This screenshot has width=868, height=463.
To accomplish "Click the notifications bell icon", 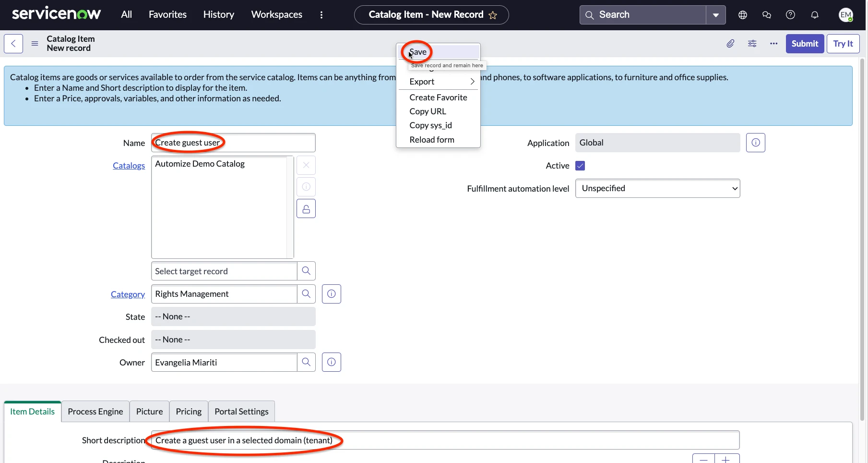I will tap(814, 14).
